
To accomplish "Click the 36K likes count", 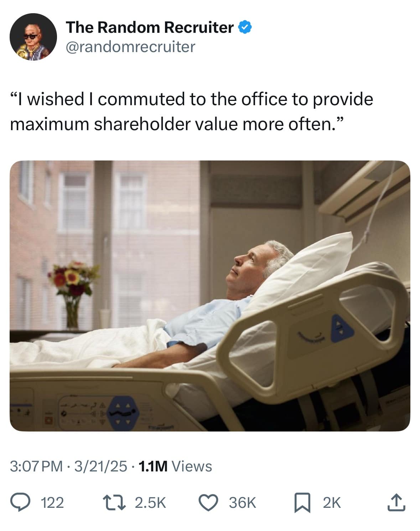I will pos(242,503).
